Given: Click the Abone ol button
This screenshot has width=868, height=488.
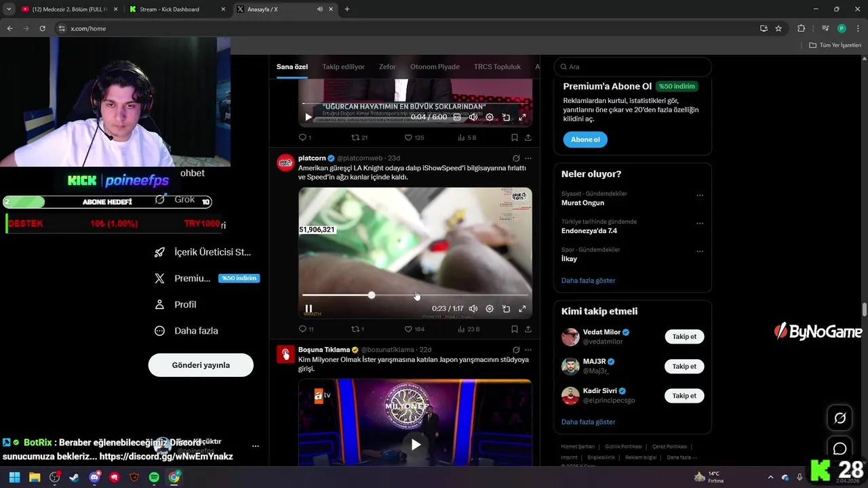Looking at the screenshot, I should coord(585,140).
